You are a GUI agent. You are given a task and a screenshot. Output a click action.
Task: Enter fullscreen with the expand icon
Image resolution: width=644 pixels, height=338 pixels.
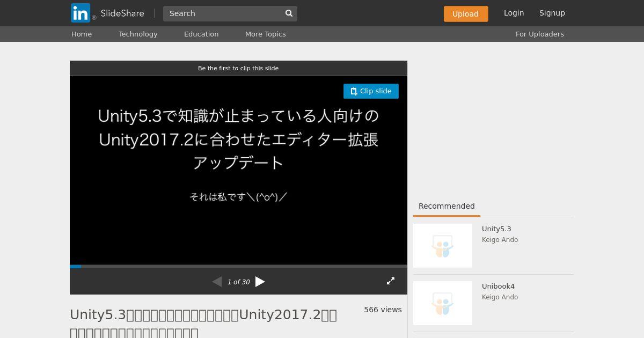coord(391,281)
